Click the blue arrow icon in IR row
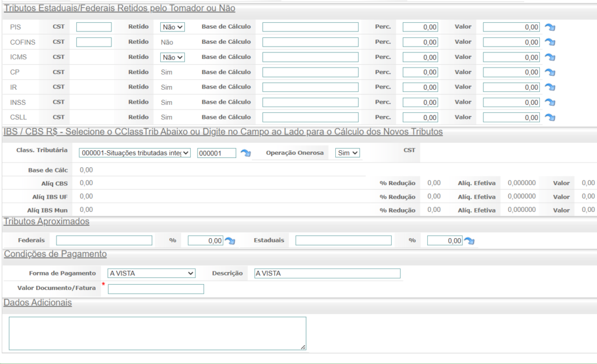This screenshot has height=364, width=597. 550,87
